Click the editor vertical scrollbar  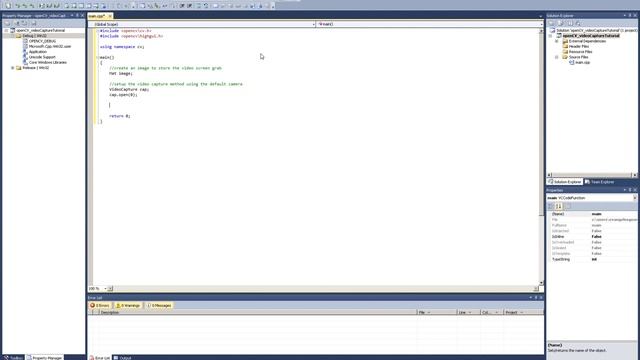pyautogui.click(x=541, y=157)
